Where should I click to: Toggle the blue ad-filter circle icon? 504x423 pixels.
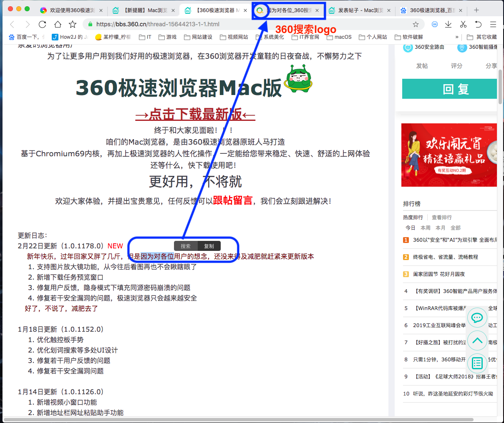point(435,25)
